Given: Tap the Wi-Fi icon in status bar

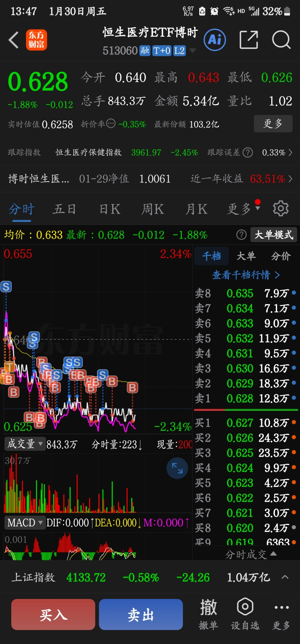Looking at the screenshot, I should coord(228,11).
